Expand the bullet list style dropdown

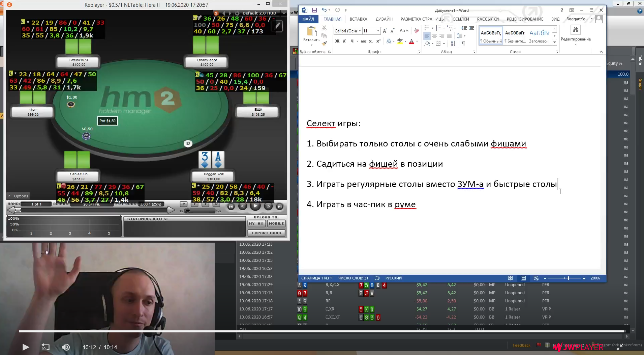432,28
